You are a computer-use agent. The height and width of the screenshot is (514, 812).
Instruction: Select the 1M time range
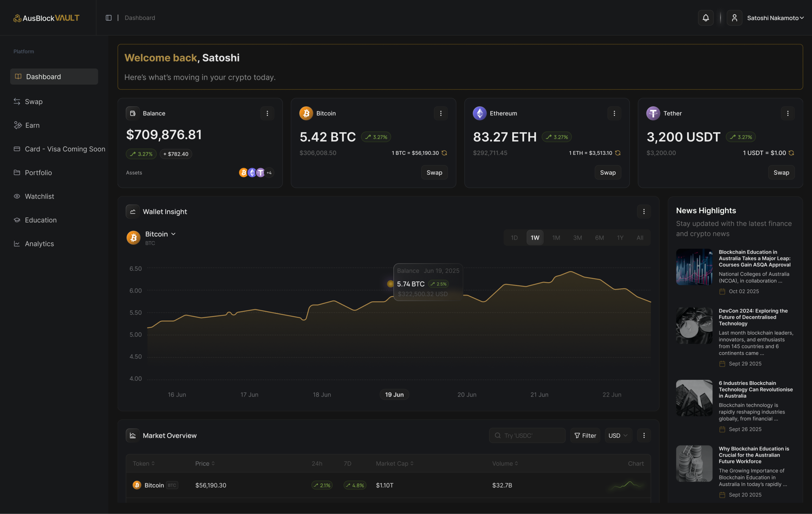point(556,238)
